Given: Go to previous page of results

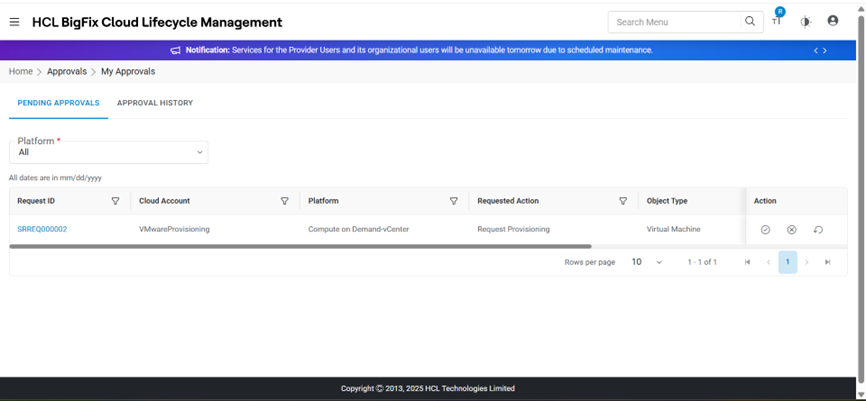Looking at the screenshot, I should (x=768, y=262).
